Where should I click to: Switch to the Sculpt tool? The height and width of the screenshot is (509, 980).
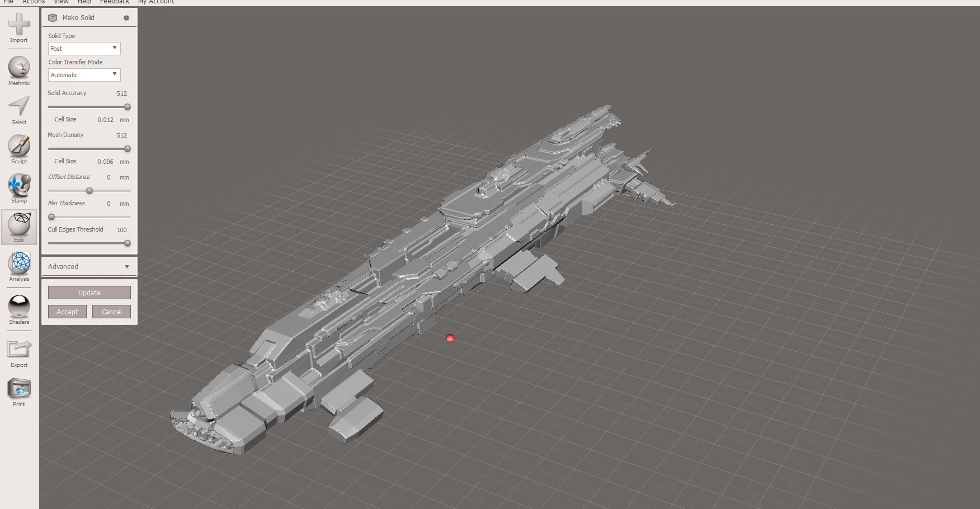[18, 149]
